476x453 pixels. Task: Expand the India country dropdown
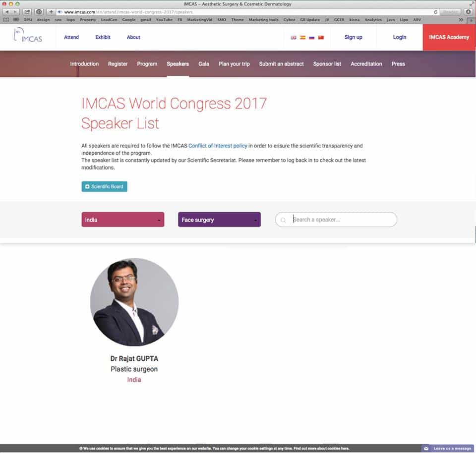coord(122,220)
